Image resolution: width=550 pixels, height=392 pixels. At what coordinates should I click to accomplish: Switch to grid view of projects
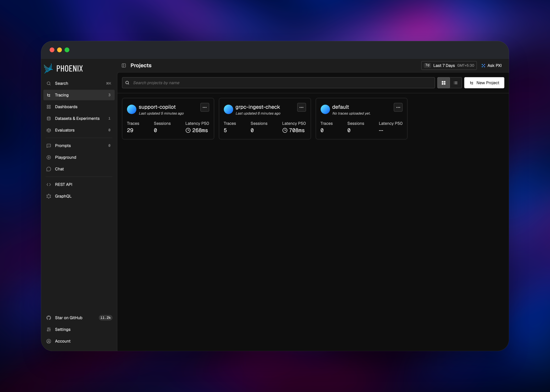tap(444, 83)
